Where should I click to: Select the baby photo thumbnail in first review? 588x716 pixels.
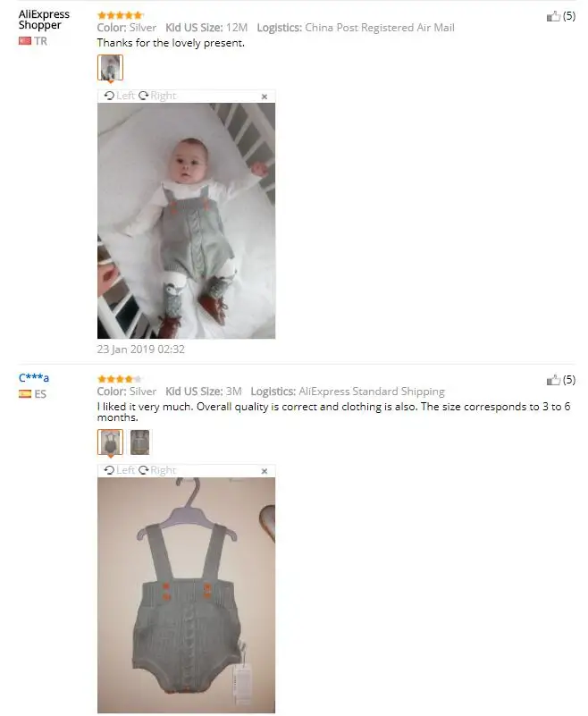(x=110, y=68)
